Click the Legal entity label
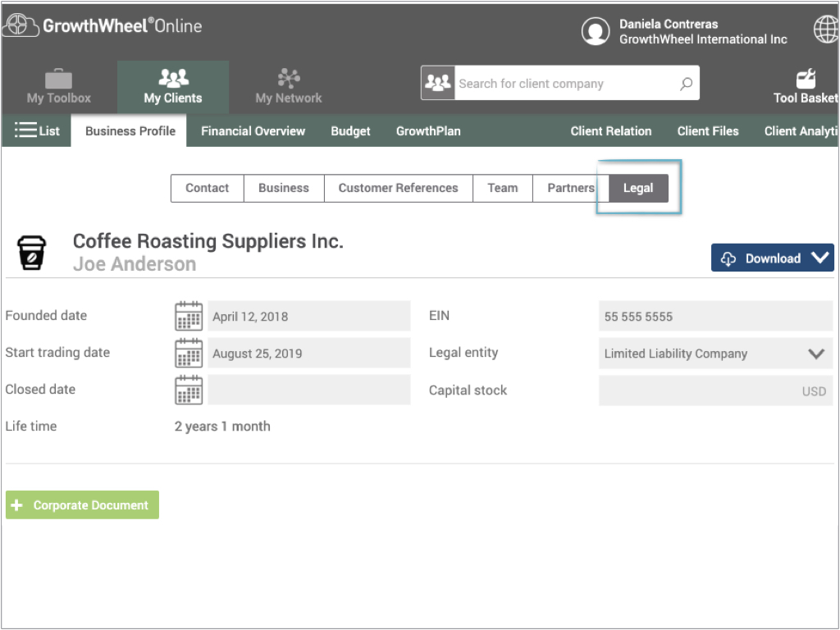 click(463, 353)
